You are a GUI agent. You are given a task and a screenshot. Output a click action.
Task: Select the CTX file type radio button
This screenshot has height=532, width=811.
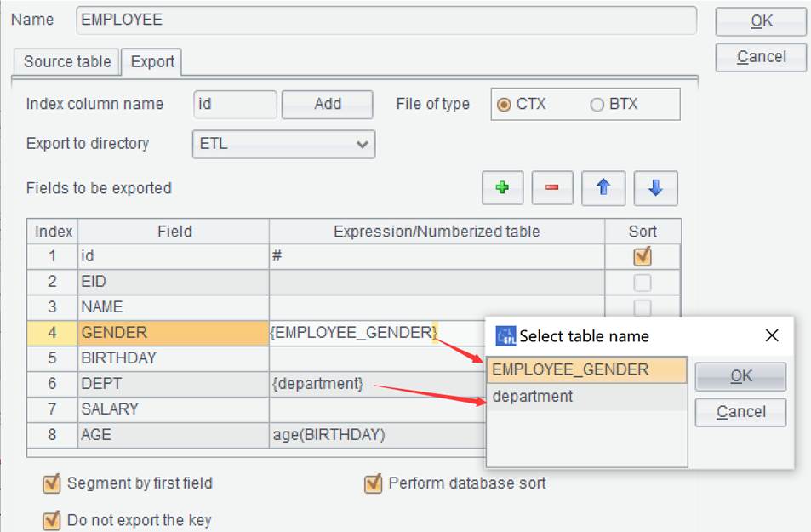point(503,105)
